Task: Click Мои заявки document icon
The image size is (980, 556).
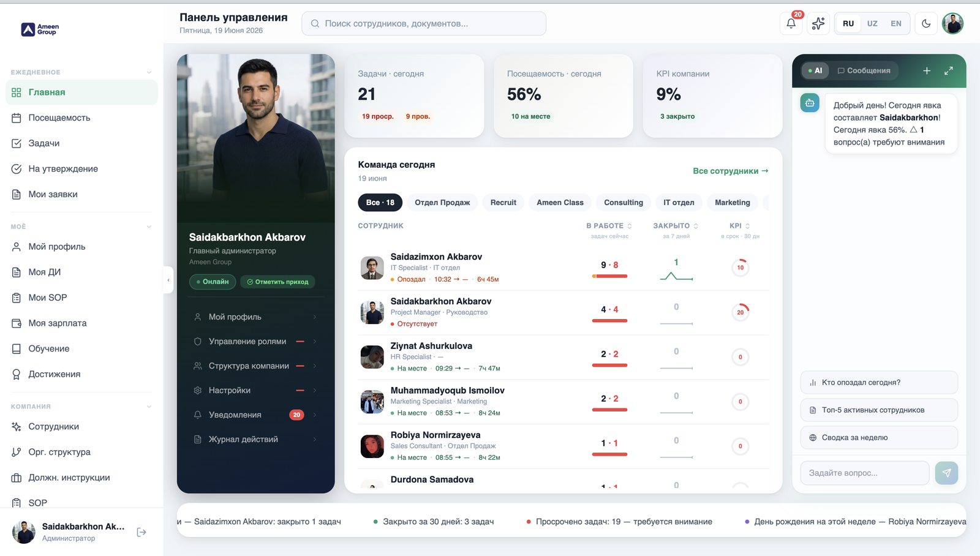Action: (17, 194)
